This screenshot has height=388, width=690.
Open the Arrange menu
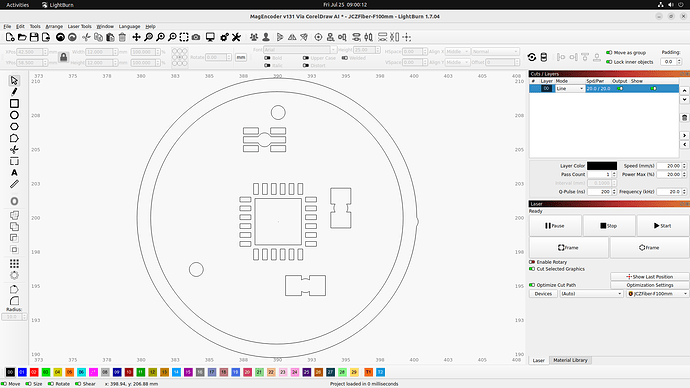pyautogui.click(x=54, y=26)
